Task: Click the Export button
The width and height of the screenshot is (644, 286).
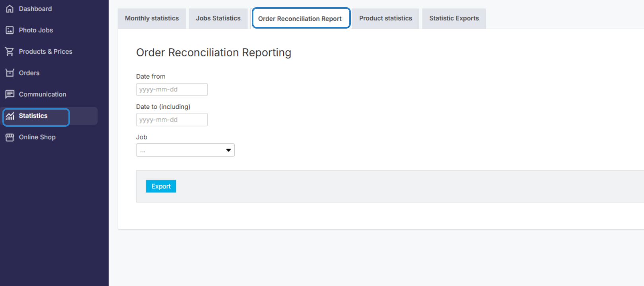Action: [161, 186]
